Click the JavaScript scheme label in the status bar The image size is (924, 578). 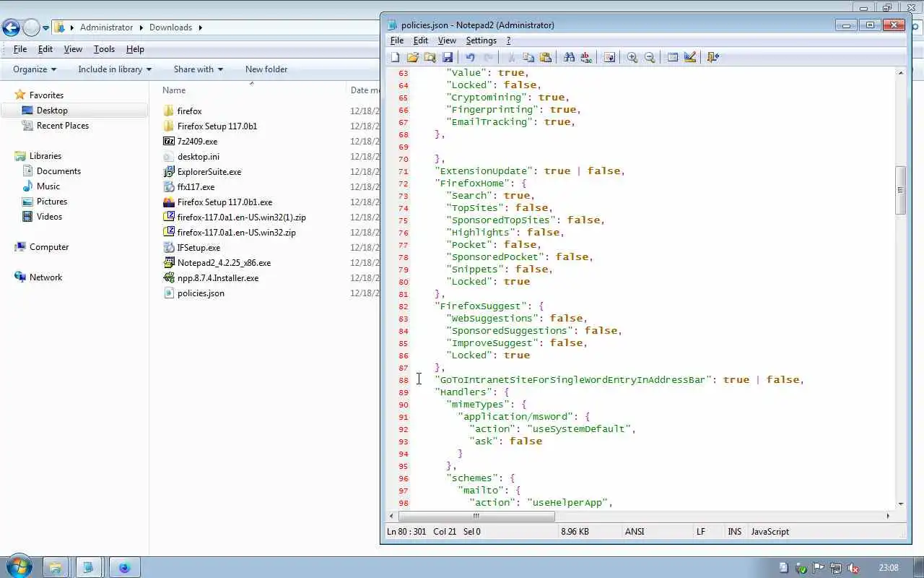pos(770,532)
